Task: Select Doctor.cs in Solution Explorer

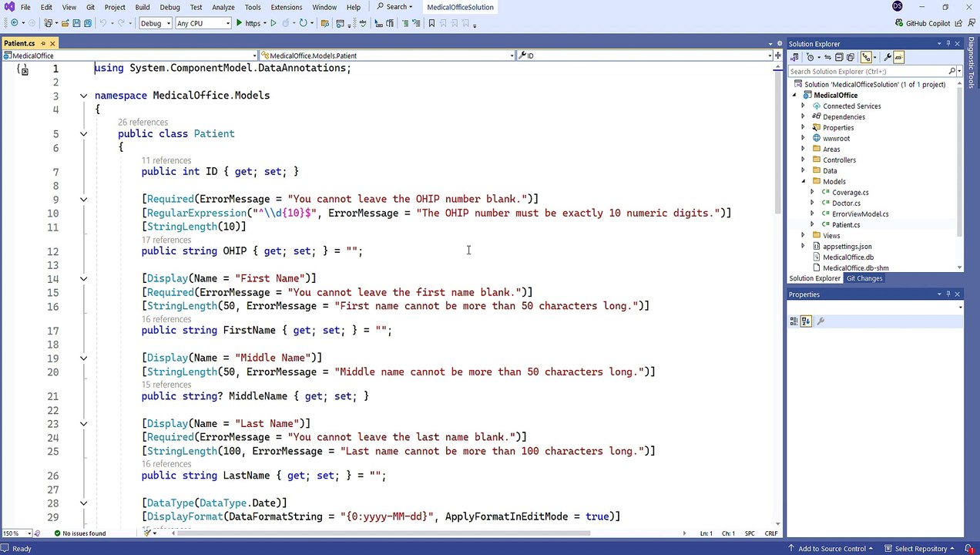Action: pos(846,203)
